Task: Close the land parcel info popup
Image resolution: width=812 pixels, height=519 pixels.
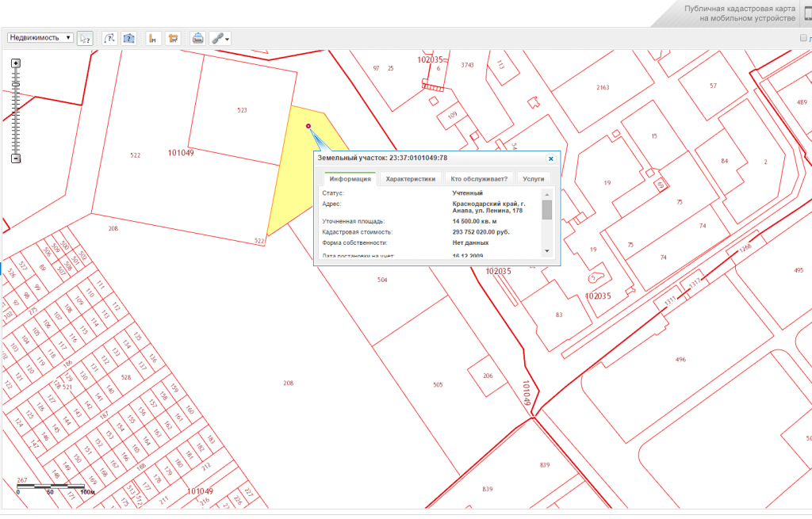Action: [x=550, y=158]
